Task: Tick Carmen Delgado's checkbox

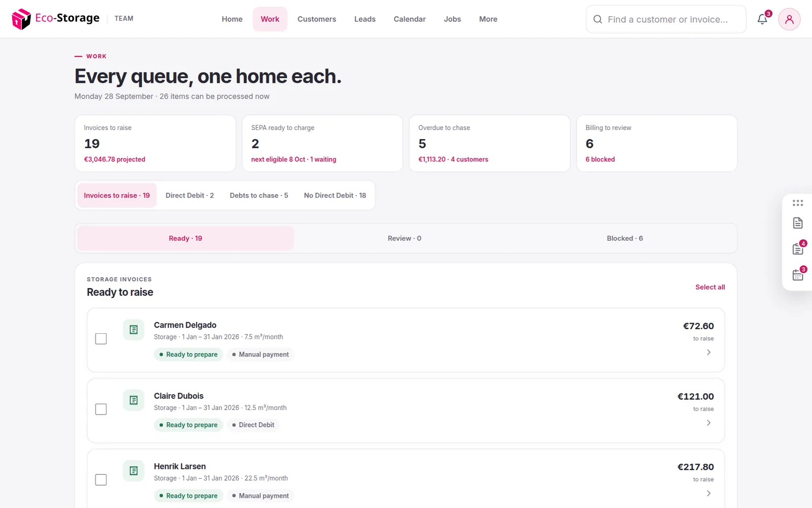Action: coord(101,339)
